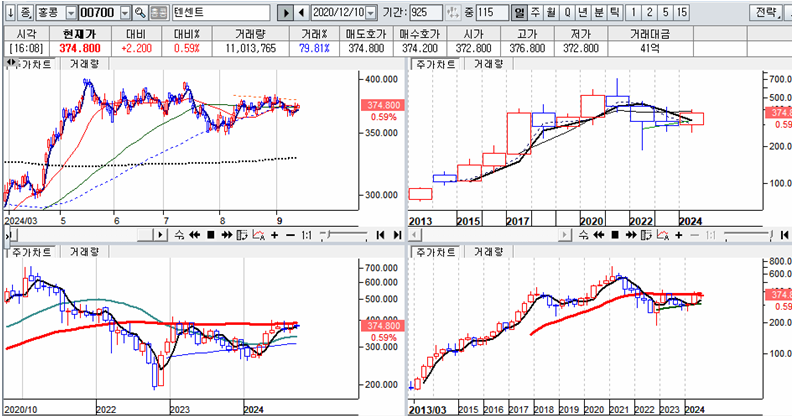The image size is (795, 416).
Task: Click the 기간 925 input field
Action: tap(425, 13)
